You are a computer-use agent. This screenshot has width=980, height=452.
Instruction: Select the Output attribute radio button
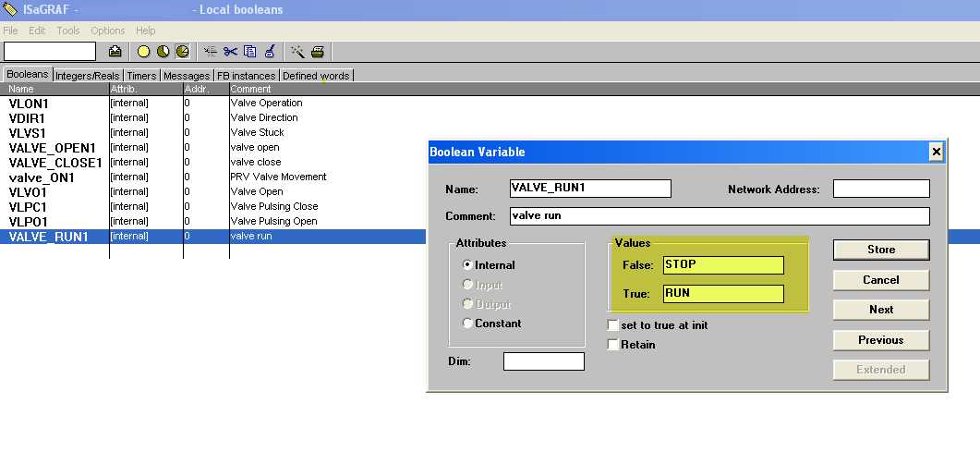coord(466,304)
